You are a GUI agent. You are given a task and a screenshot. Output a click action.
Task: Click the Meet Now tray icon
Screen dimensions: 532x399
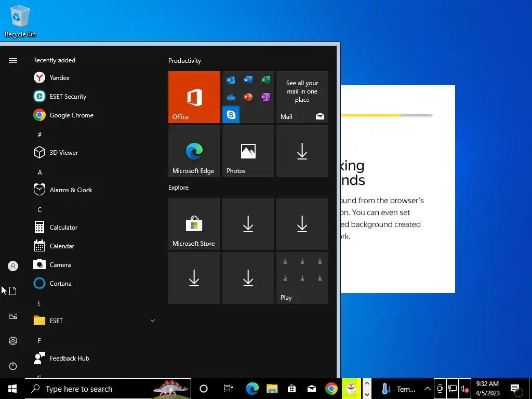pos(440,389)
